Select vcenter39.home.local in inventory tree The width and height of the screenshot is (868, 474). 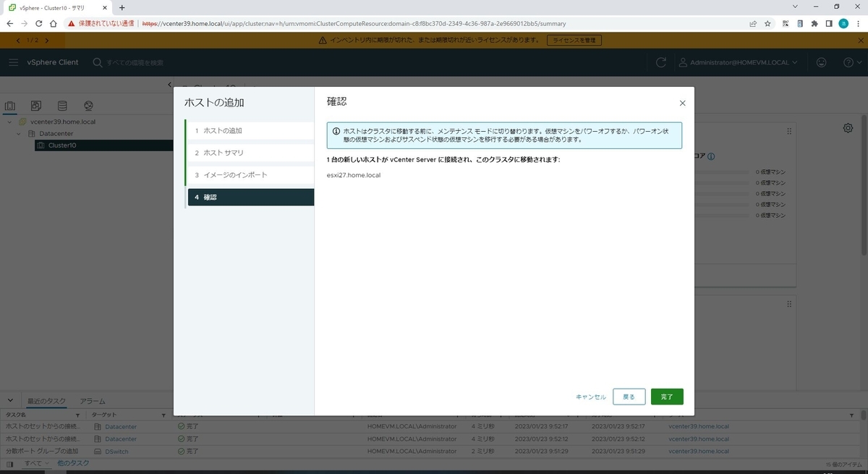(63, 122)
